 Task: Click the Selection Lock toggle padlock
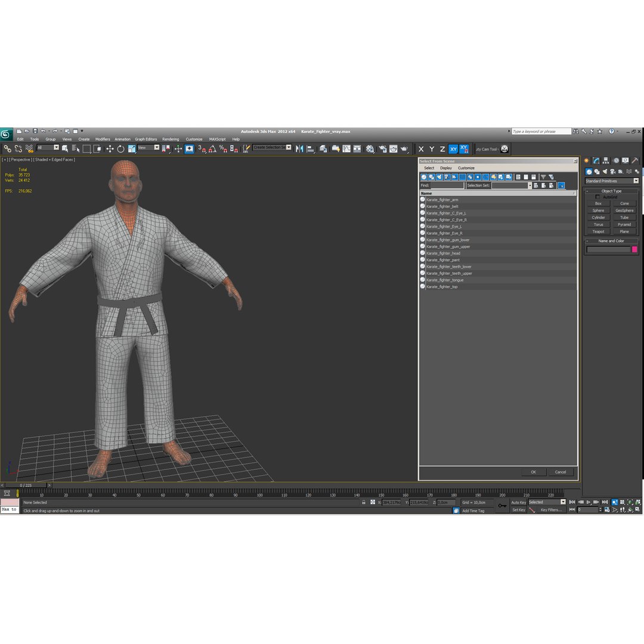[364, 502]
